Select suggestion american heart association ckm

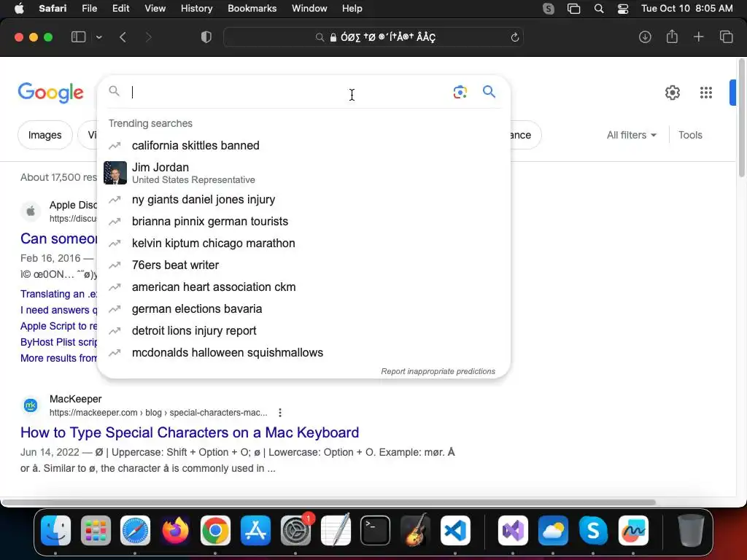304,287
